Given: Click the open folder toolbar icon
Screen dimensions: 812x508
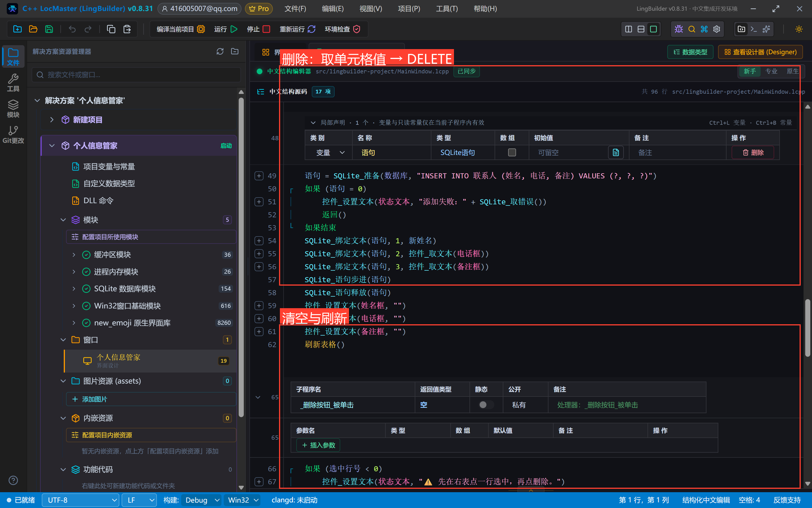Looking at the screenshot, I should tap(33, 29).
